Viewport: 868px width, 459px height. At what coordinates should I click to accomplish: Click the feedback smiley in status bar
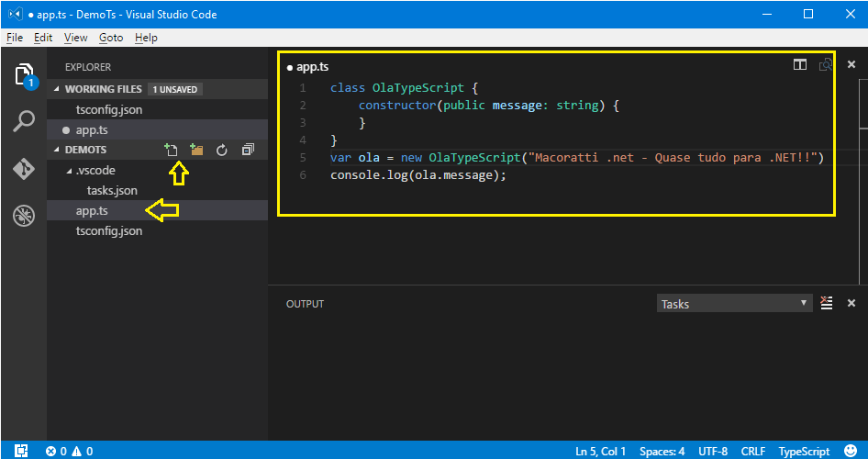(851, 451)
